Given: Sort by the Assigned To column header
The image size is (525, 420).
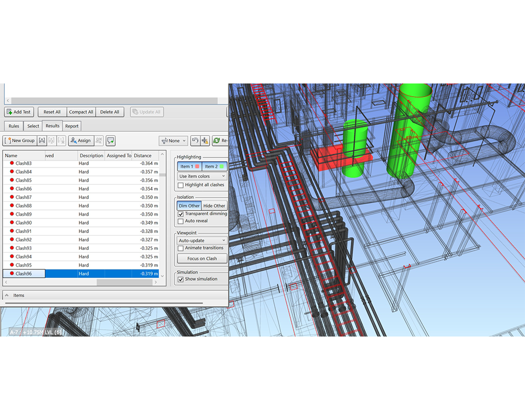Looking at the screenshot, I should (119, 155).
